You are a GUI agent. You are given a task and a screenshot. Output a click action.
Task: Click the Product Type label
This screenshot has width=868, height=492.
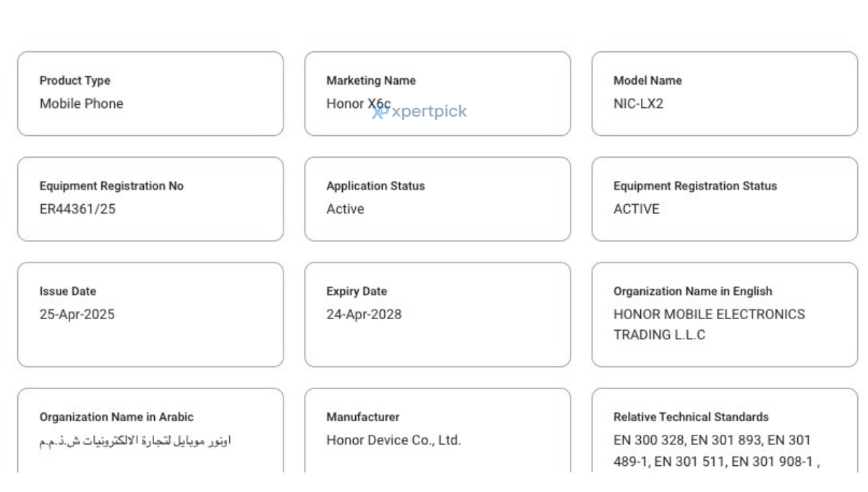coord(75,80)
